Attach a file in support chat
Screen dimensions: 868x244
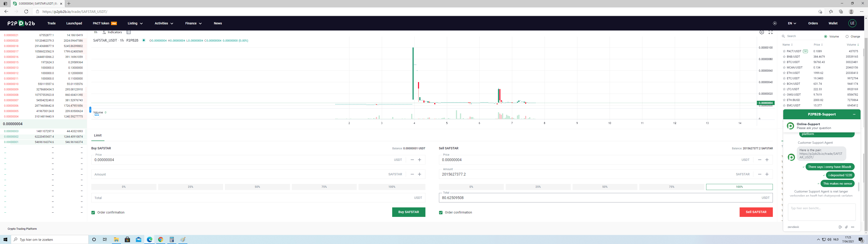[847, 227]
